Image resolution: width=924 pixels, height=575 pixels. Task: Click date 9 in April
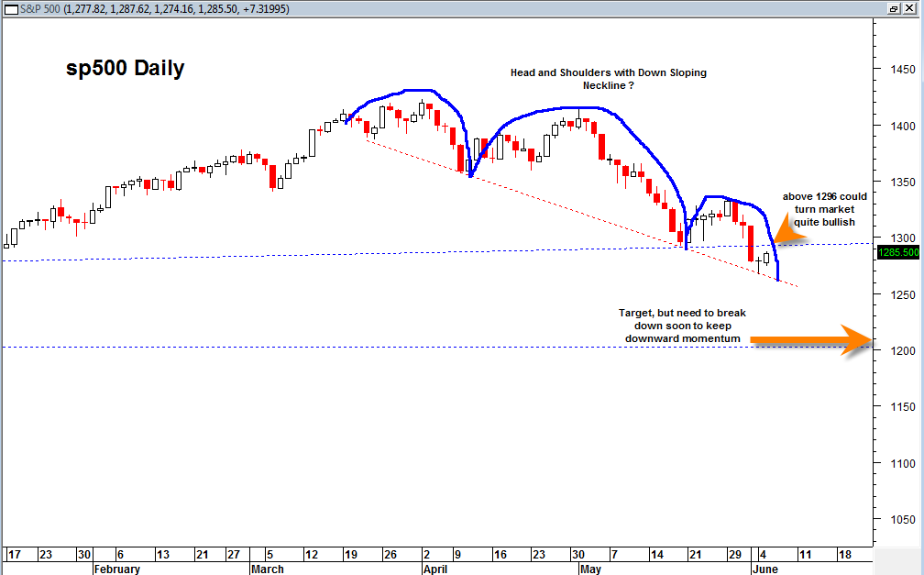pos(457,554)
